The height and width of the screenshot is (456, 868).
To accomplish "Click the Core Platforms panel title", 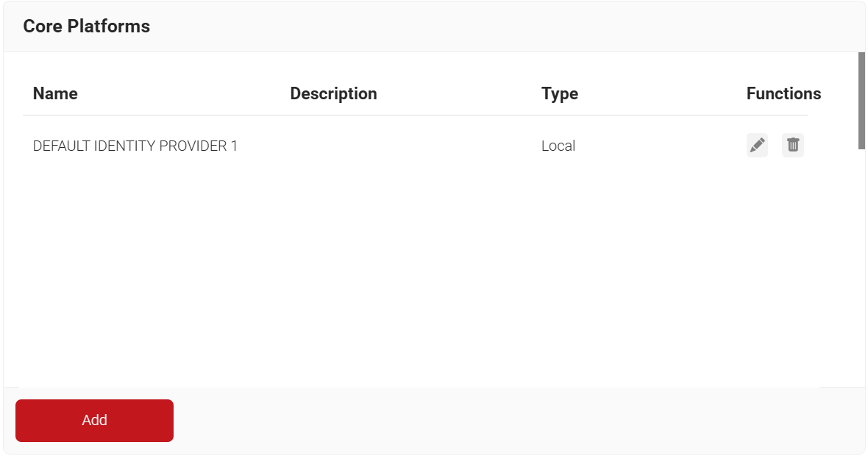I will pyautogui.click(x=87, y=26).
